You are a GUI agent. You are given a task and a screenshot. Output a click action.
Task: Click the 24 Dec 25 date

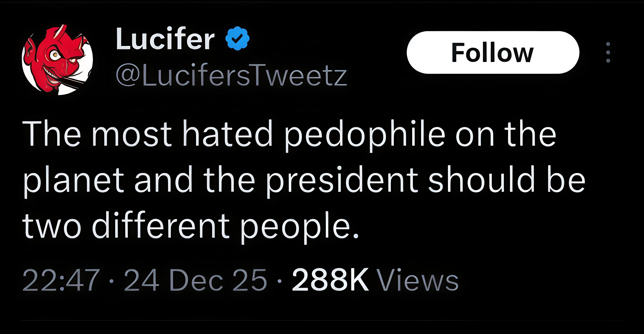point(195,280)
